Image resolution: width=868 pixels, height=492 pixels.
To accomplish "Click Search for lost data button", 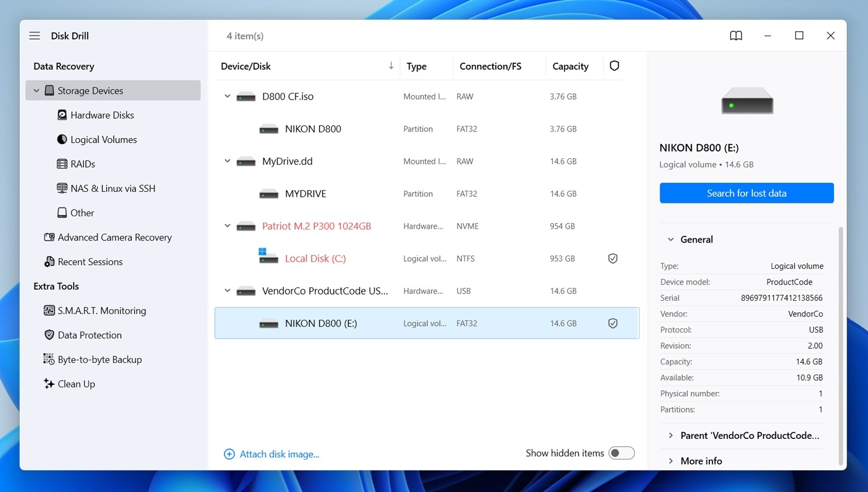I will pos(747,193).
